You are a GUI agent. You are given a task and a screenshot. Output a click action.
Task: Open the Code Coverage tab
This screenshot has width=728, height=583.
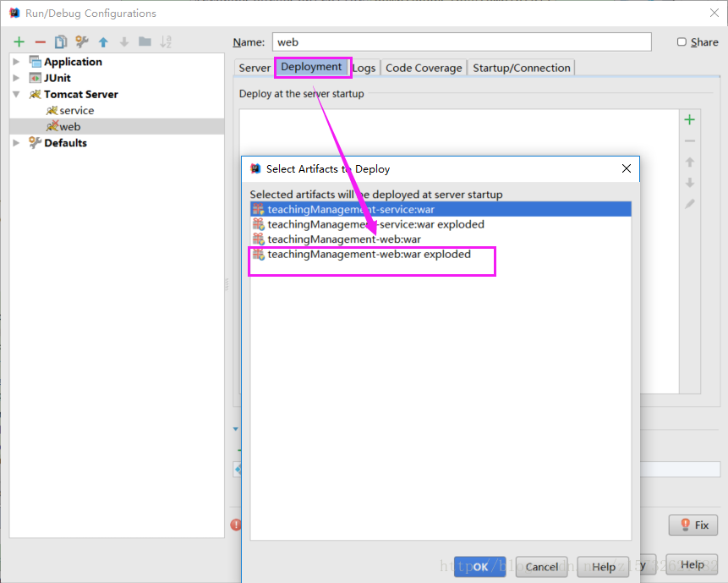point(424,68)
